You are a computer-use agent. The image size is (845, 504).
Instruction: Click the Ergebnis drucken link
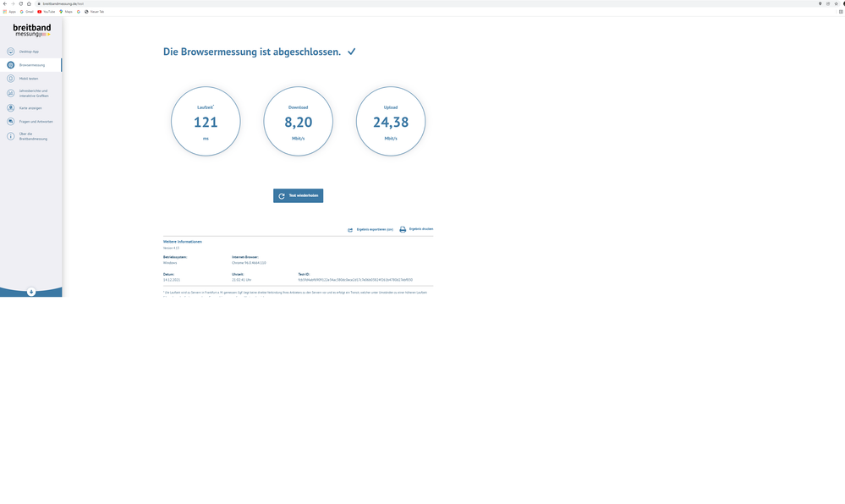point(421,229)
